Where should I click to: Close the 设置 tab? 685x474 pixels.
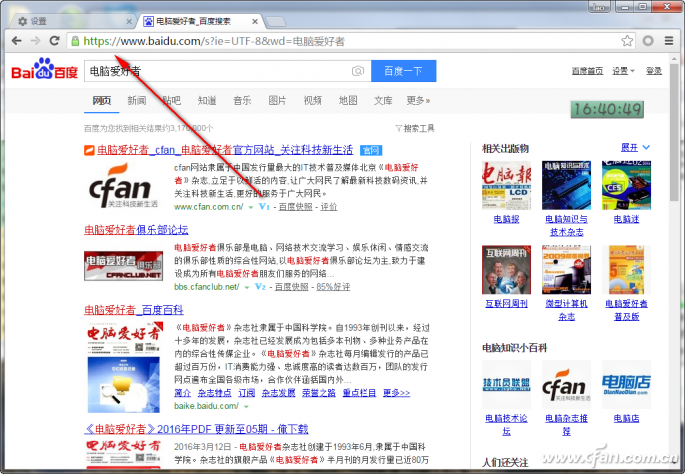pyautogui.click(x=129, y=21)
